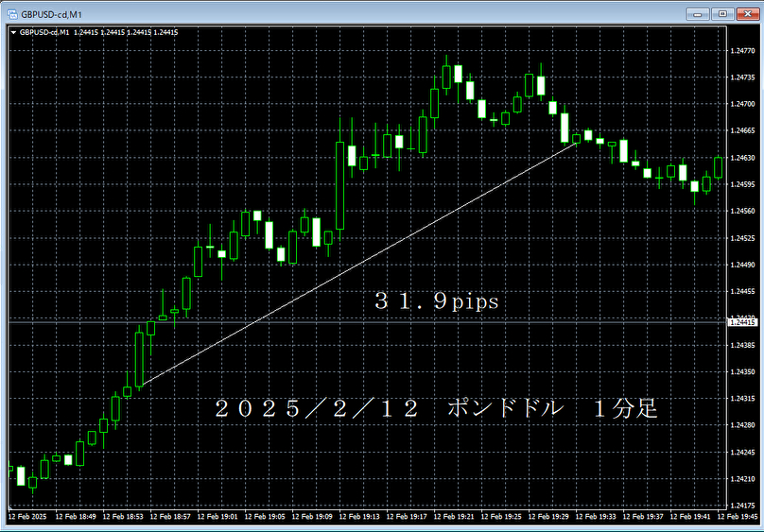This screenshot has height=532, width=764.
Task: Click the "12 Feb 19:21" time axis label
Action: tap(460, 518)
